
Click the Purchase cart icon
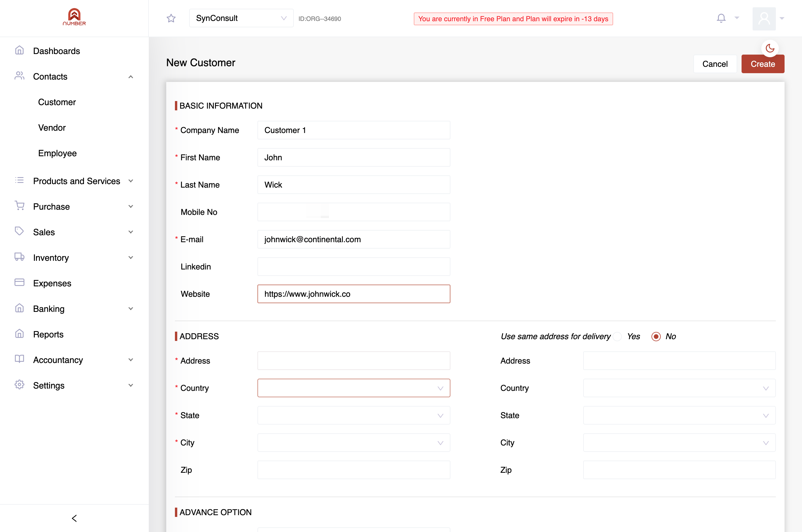[x=19, y=206]
